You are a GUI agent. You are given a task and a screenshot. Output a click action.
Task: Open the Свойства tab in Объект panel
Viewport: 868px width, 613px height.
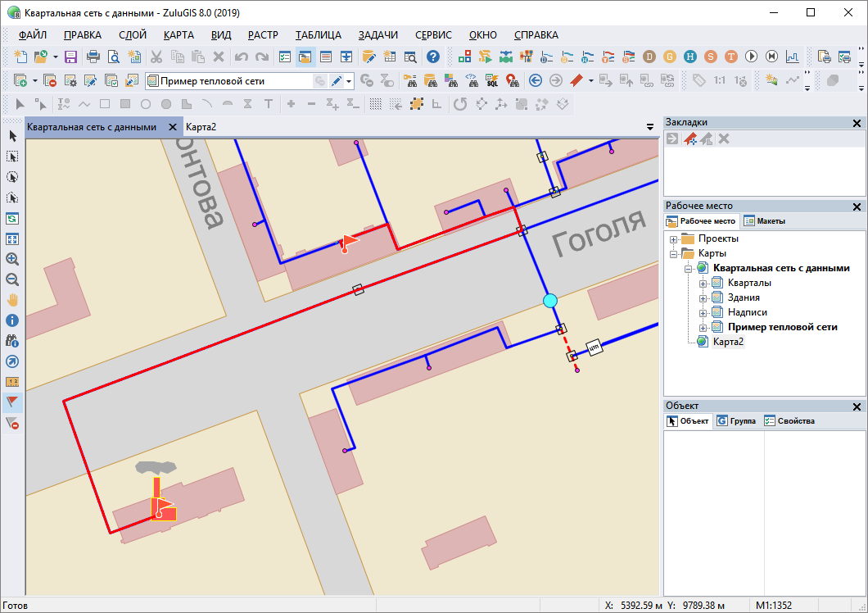(789, 420)
